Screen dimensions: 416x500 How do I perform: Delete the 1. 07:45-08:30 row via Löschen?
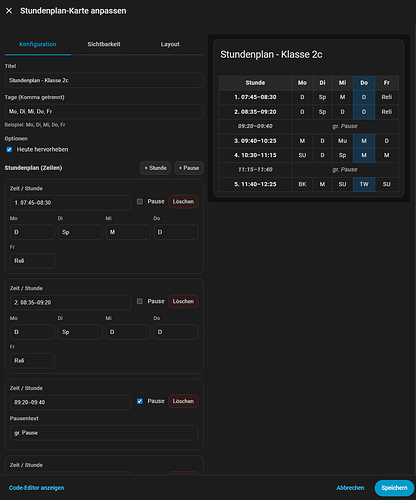pos(183,202)
